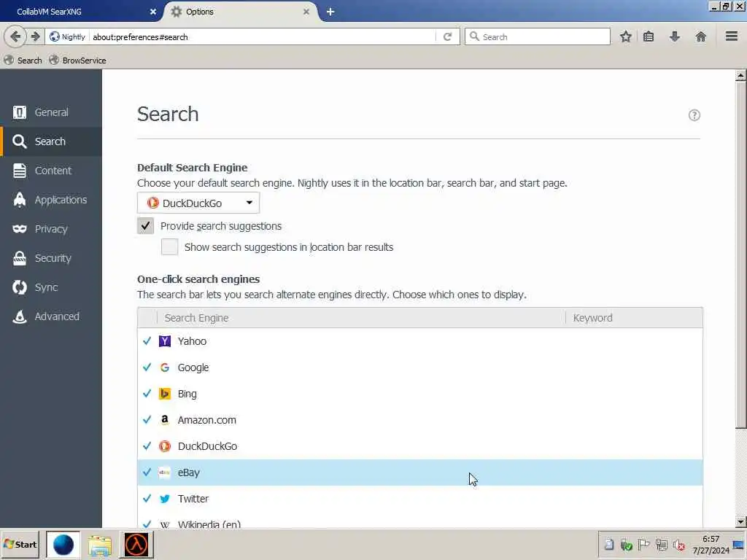Open the Half-Life lambda icon in taskbar

(x=136, y=545)
